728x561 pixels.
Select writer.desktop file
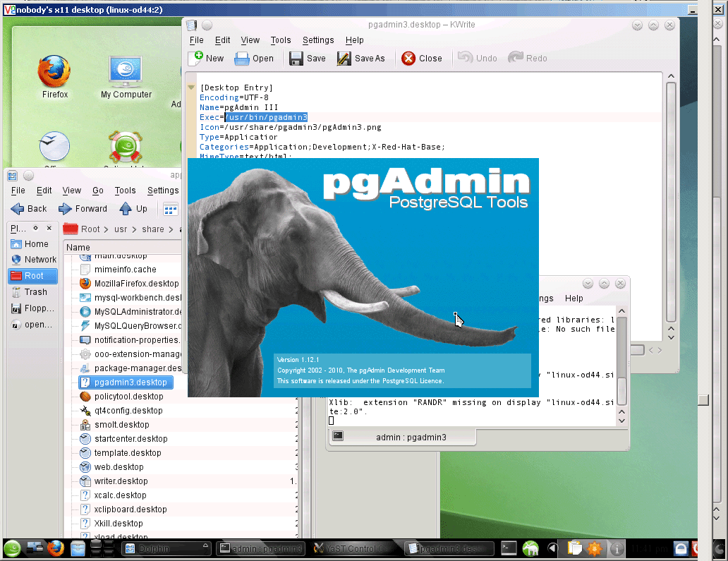coord(121,481)
